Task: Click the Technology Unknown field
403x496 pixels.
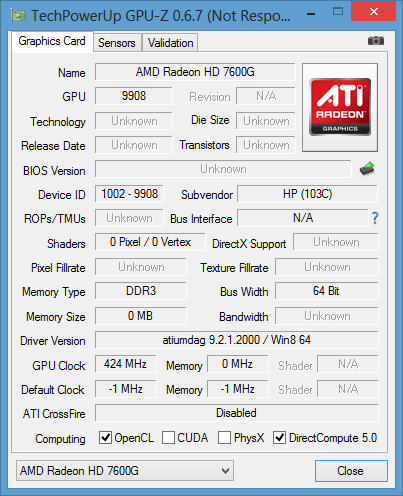Action: click(x=134, y=121)
